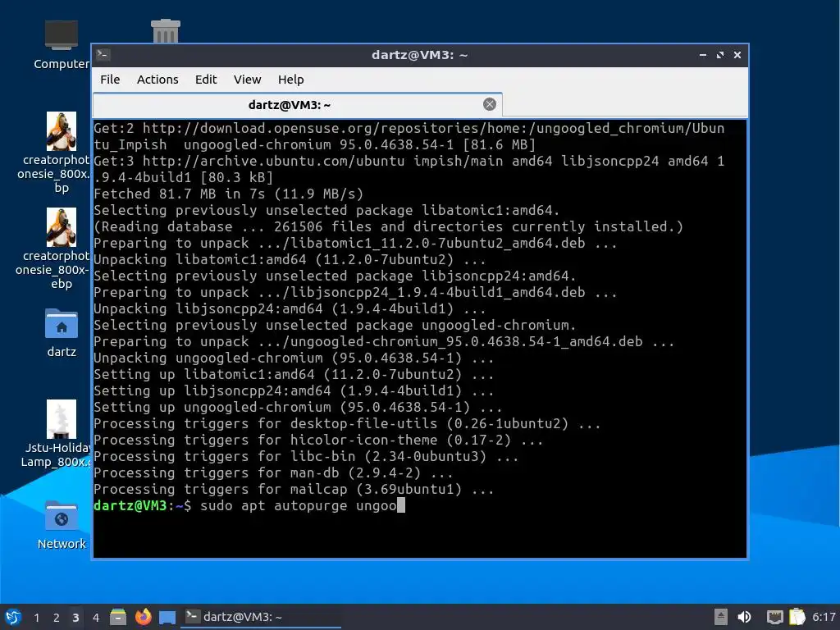Image resolution: width=840 pixels, height=630 pixels.
Task: Select the Computer desktop icon
Action: (x=62, y=45)
